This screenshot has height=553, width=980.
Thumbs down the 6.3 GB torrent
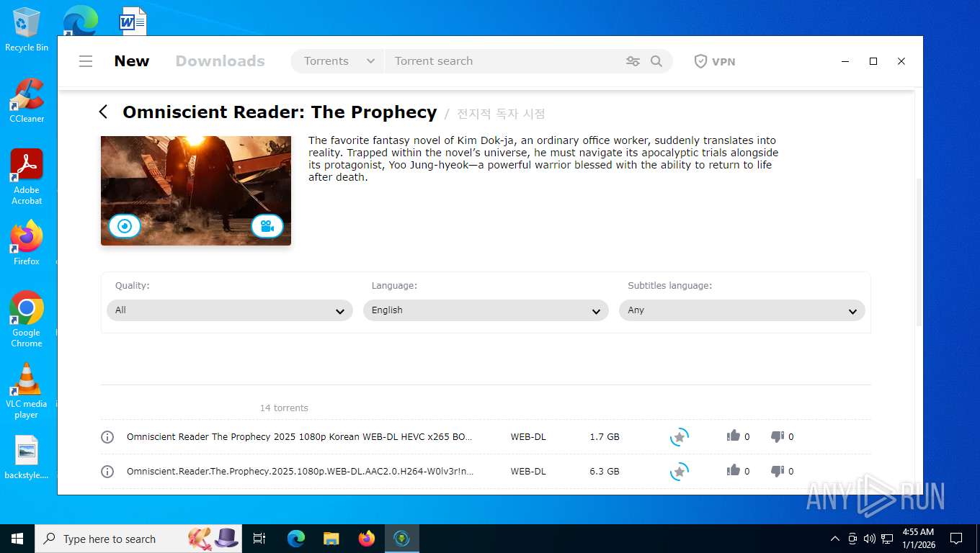click(778, 471)
